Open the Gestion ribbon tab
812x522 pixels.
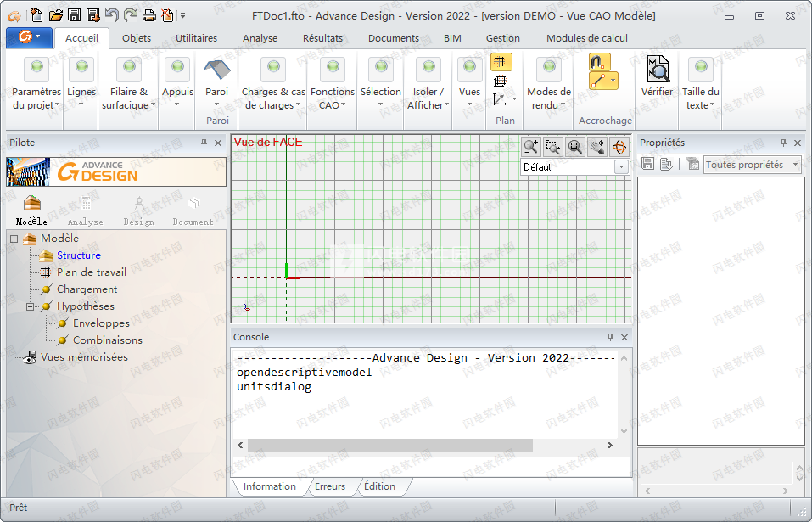click(503, 38)
